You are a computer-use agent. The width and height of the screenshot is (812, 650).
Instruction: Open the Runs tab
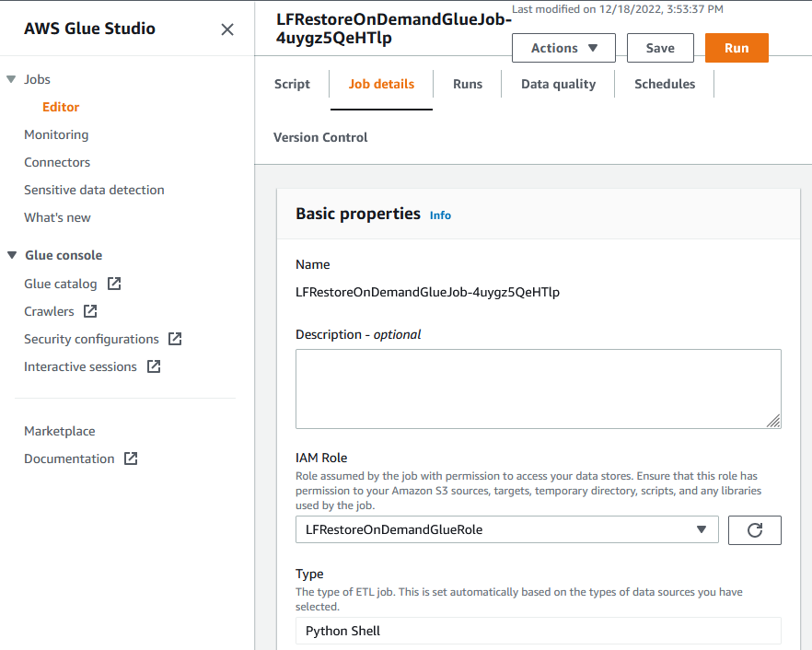click(468, 84)
